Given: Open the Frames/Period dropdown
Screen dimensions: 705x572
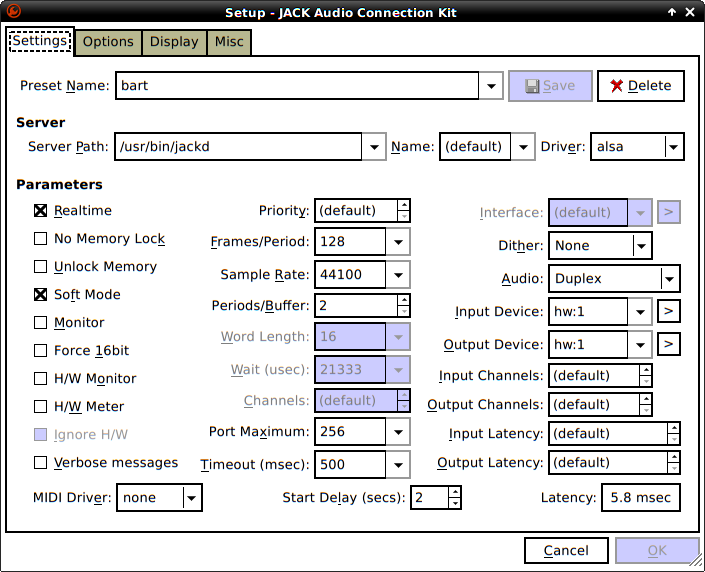Looking at the screenshot, I should pyautogui.click(x=398, y=242).
